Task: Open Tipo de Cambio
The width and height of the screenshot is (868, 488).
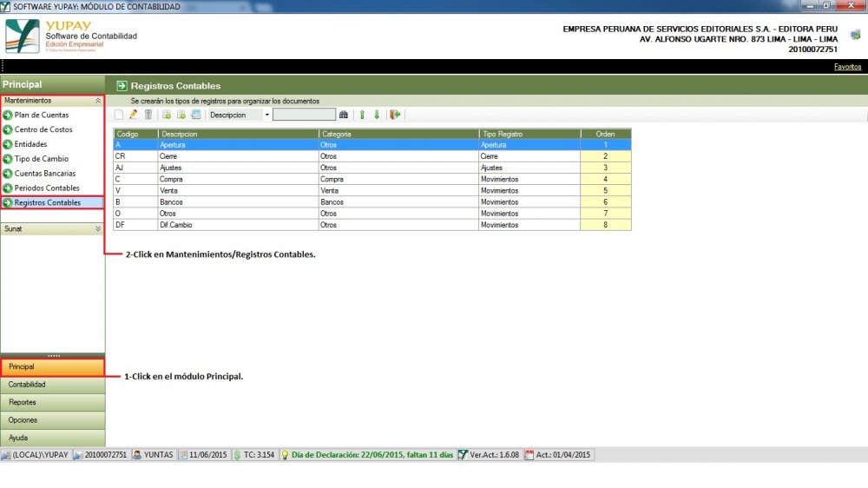Action: tap(42, 159)
